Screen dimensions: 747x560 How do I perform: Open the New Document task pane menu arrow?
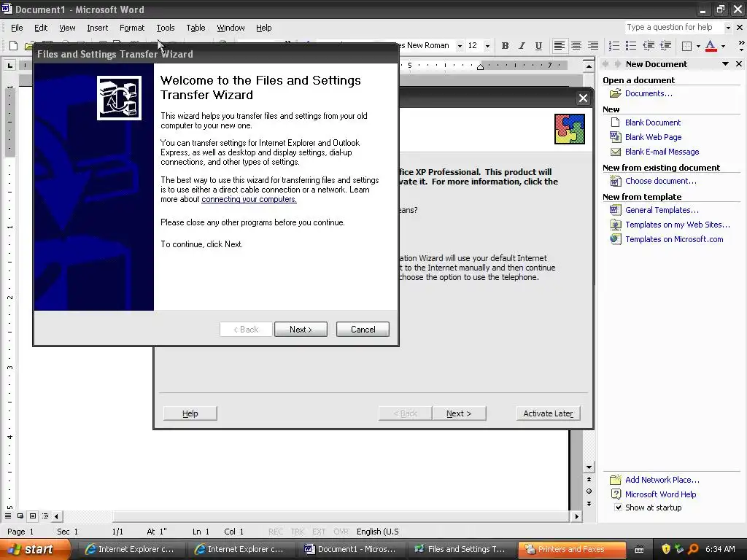pos(725,64)
